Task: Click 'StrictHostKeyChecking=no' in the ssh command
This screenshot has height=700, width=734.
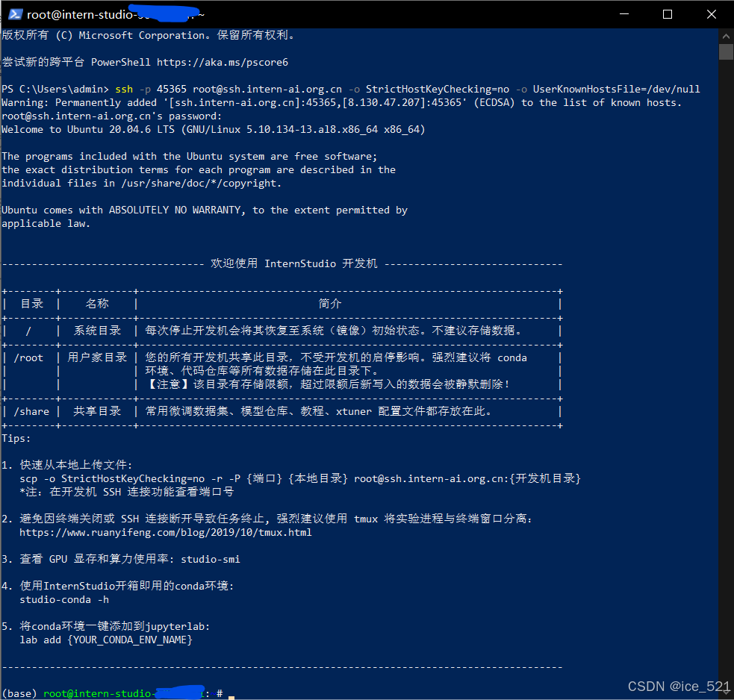Action: (x=438, y=89)
